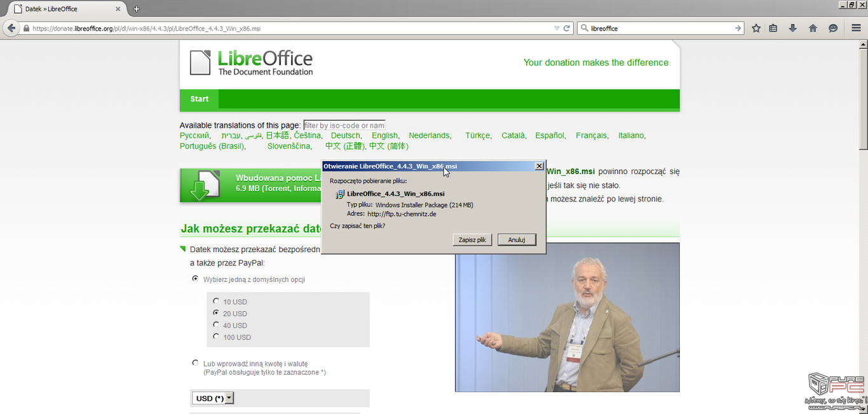This screenshot has width=868, height=414.
Task: Switch to the Datek » LibreOffice tab
Action: pyautogui.click(x=67, y=9)
